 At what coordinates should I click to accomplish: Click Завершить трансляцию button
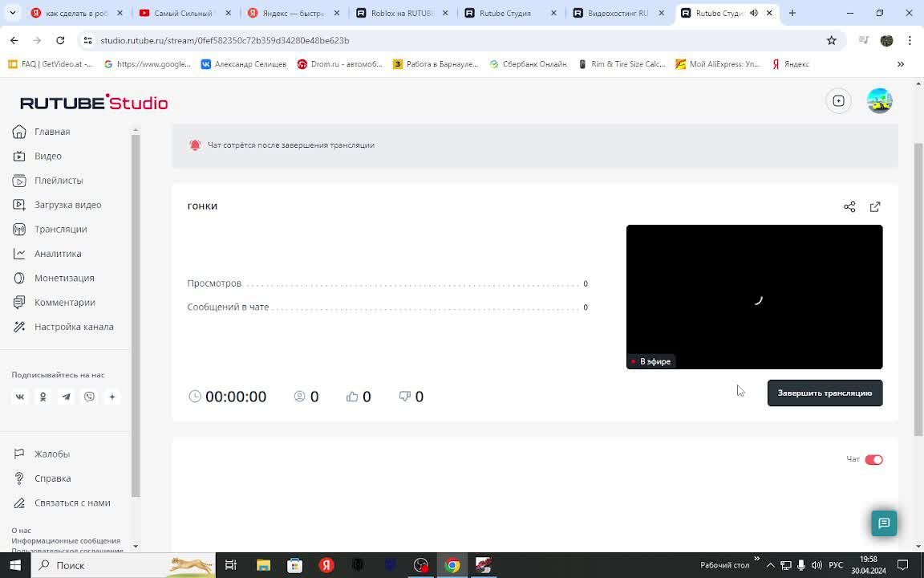point(825,393)
